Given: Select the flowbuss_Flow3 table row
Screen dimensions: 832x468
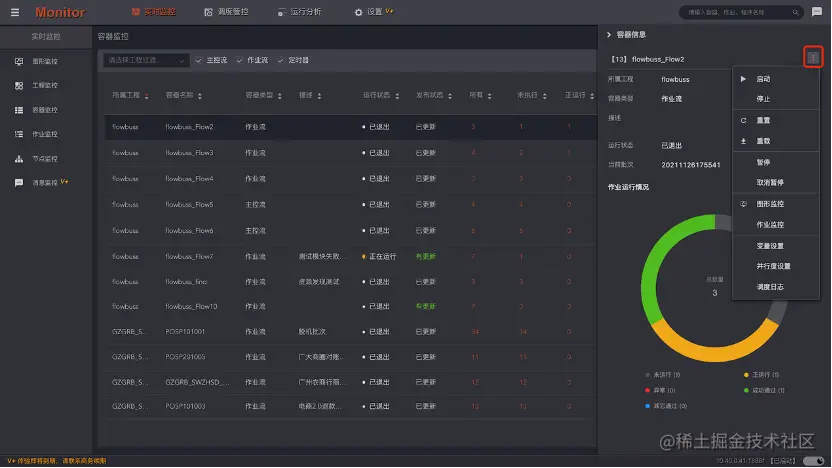Looking at the screenshot, I should click(x=351, y=153).
